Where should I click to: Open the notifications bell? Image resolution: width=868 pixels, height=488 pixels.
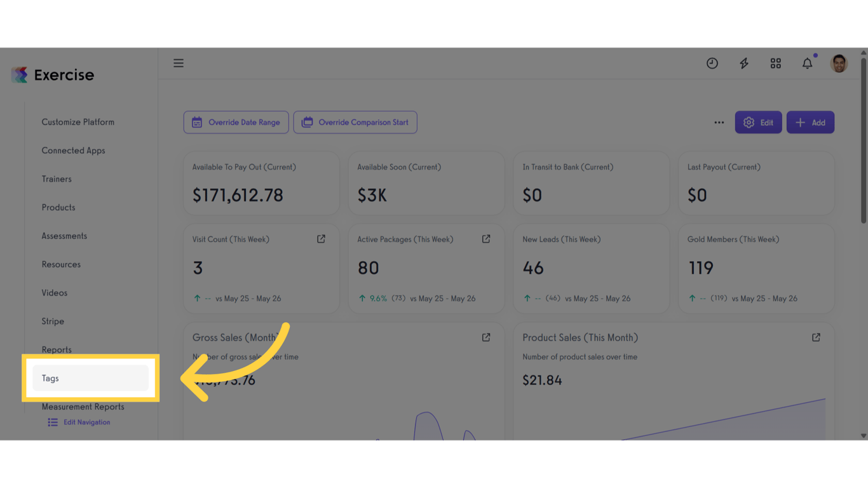(x=807, y=64)
